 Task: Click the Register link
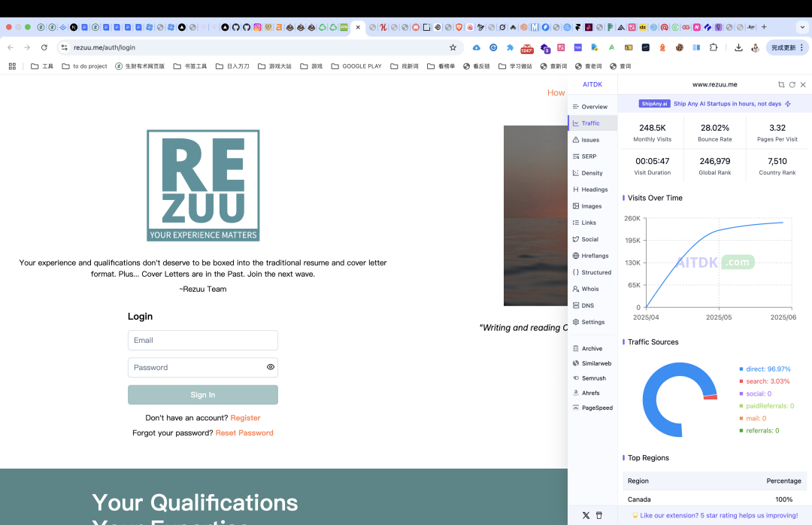(245, 418)
